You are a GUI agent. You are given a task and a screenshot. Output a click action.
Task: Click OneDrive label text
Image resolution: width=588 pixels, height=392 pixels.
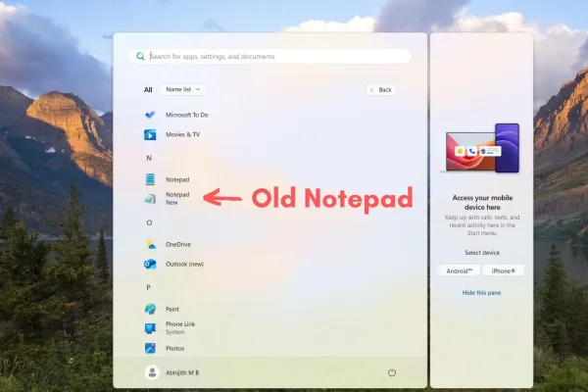pos(178,245)
